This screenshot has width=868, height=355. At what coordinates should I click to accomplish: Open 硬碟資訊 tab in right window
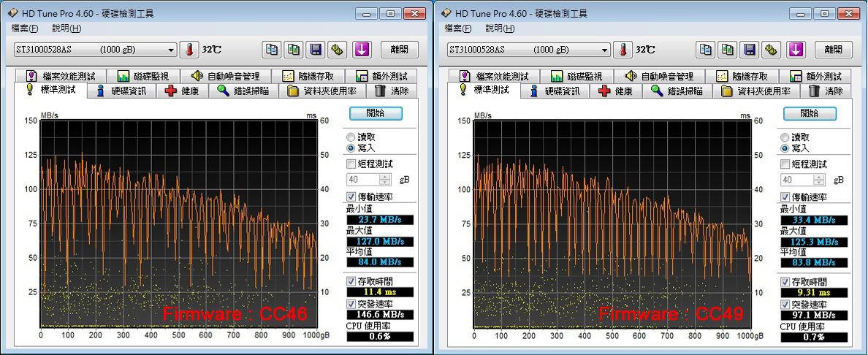pyautogui.click(x=556, y=91)
